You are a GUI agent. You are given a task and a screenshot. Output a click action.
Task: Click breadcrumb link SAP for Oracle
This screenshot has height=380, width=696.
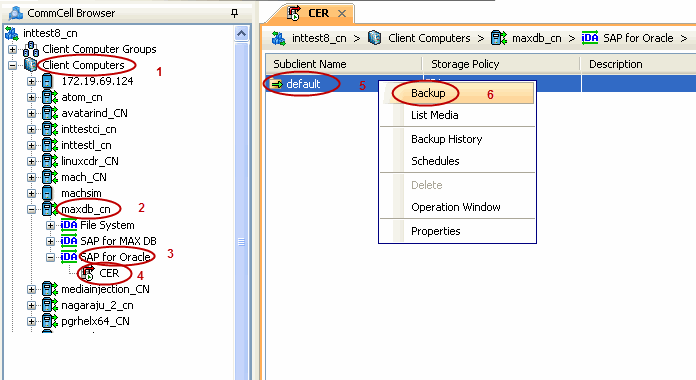tap(638, 38)
